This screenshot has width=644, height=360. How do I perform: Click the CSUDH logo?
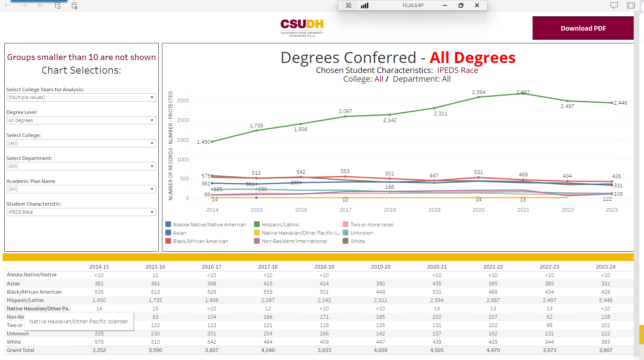point(302,28)
